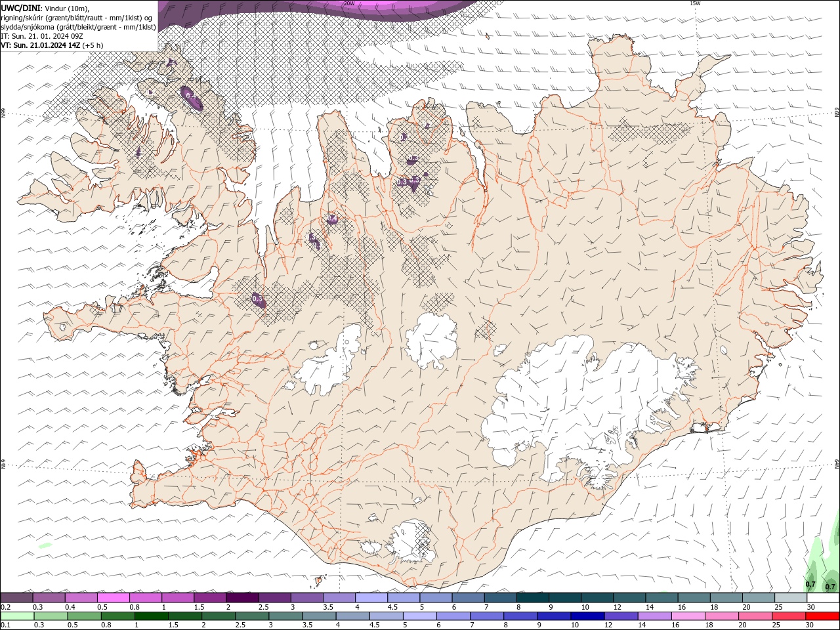Choose the lower scale swatch labeled 2.5
Screen dimensions: 840x630
[252, 616]
